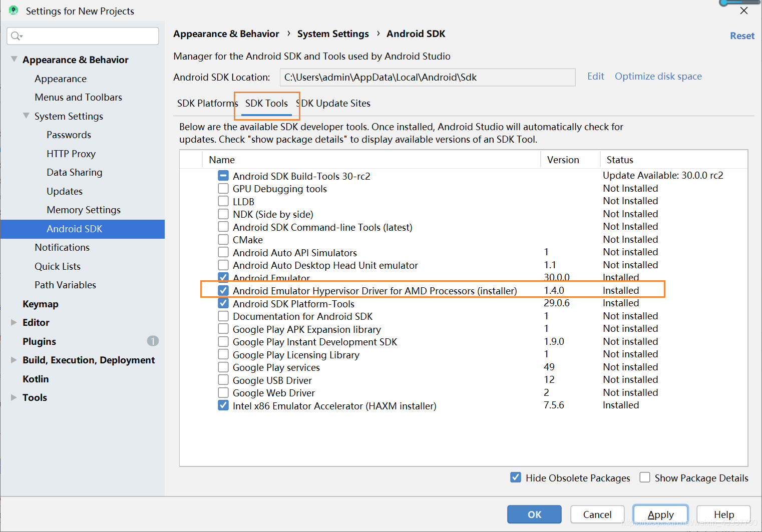Click the Cancel button
Screen dimensions: 762x532
pyautogui.click(x=597, y=514)
